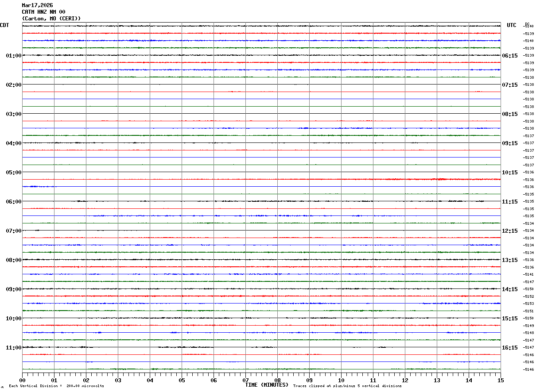Click the 10:15 UTC time label
The height and width of the screenshot is (392, 536).
pyautogui.click(x=509, y=173)
